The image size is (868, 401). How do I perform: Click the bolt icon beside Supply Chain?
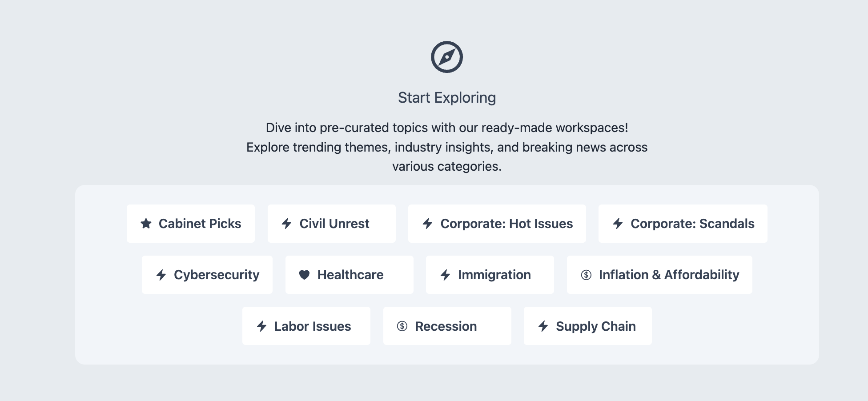tap(543, 326)
